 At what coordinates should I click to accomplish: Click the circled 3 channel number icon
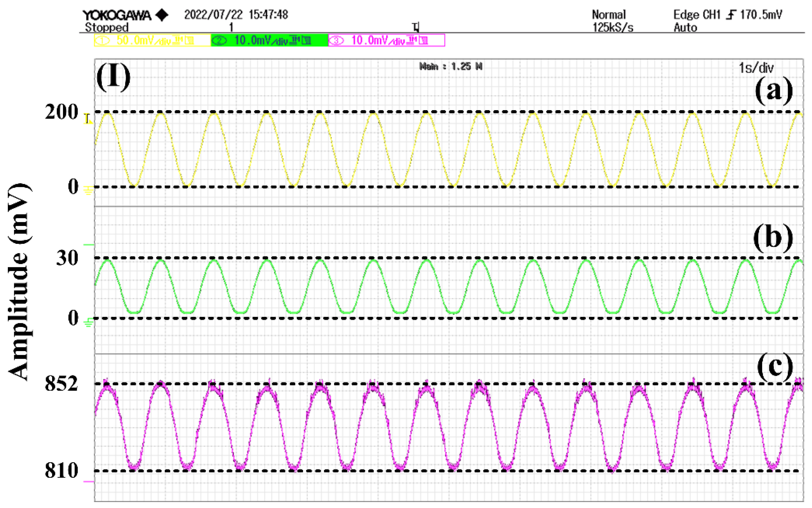pyautogui.click(x=336, y=41)
